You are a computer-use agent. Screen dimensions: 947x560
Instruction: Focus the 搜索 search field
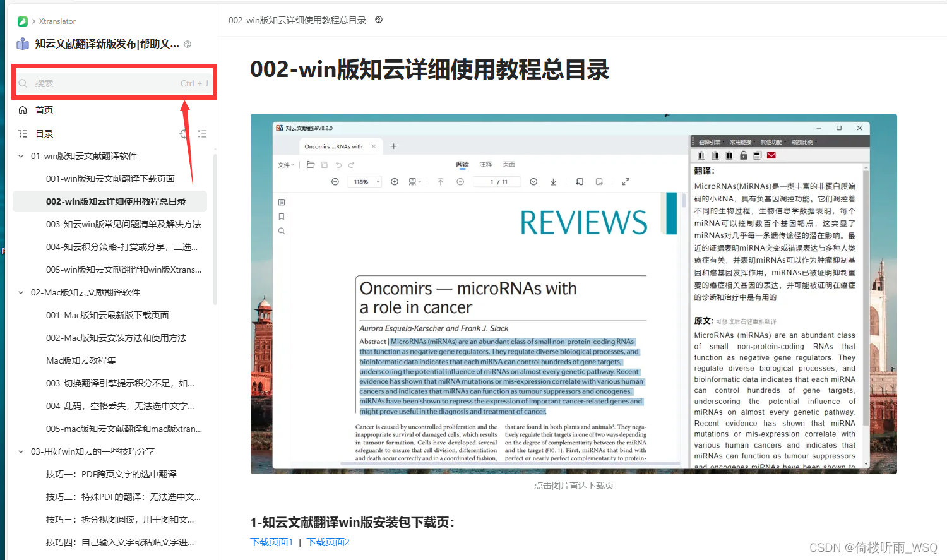pyautogui.click(x=114, y=83)
